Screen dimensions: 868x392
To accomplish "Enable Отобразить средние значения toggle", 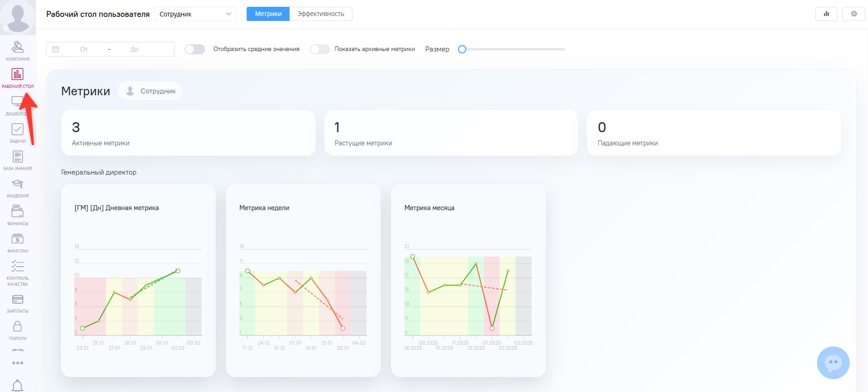I will [195, 49].
